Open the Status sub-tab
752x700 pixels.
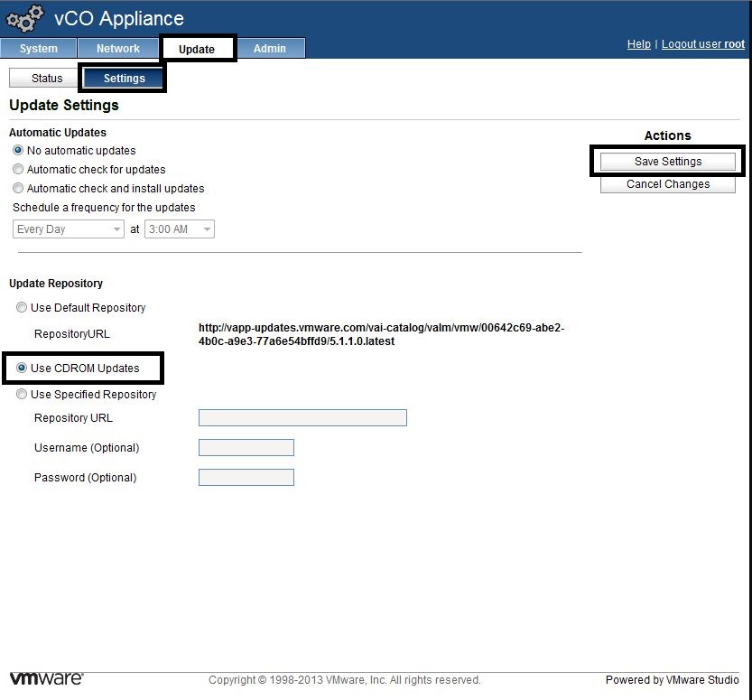[47, 79]
